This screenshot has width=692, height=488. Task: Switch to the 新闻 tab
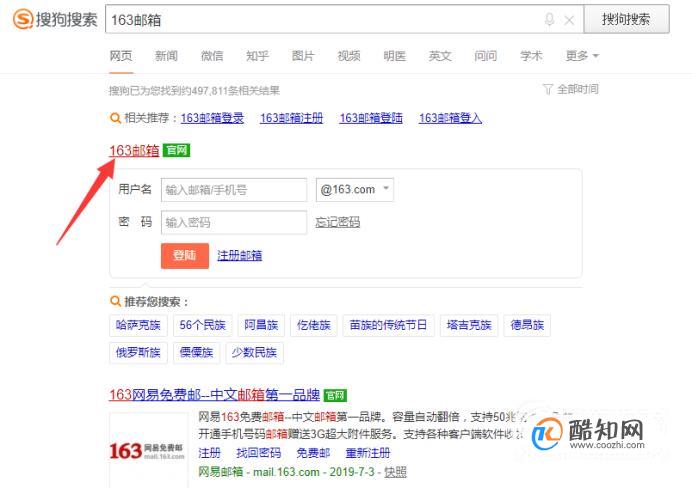[x=166, y=56]
